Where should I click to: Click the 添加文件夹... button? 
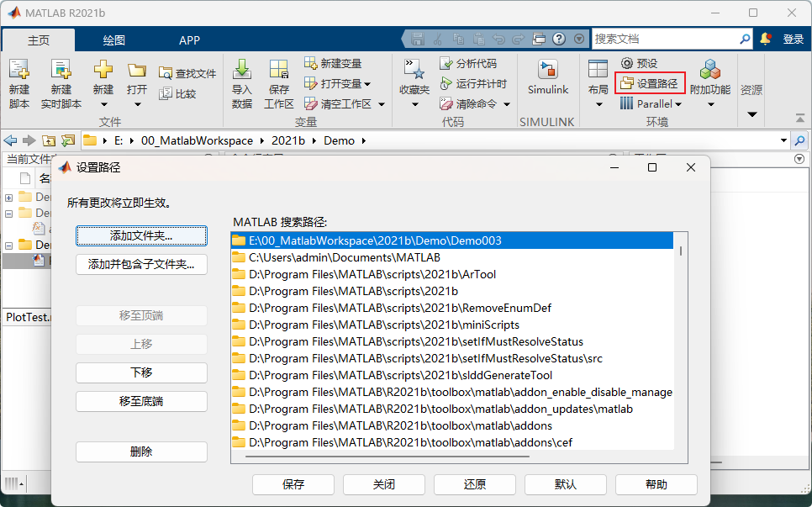[x=141, y=235]
